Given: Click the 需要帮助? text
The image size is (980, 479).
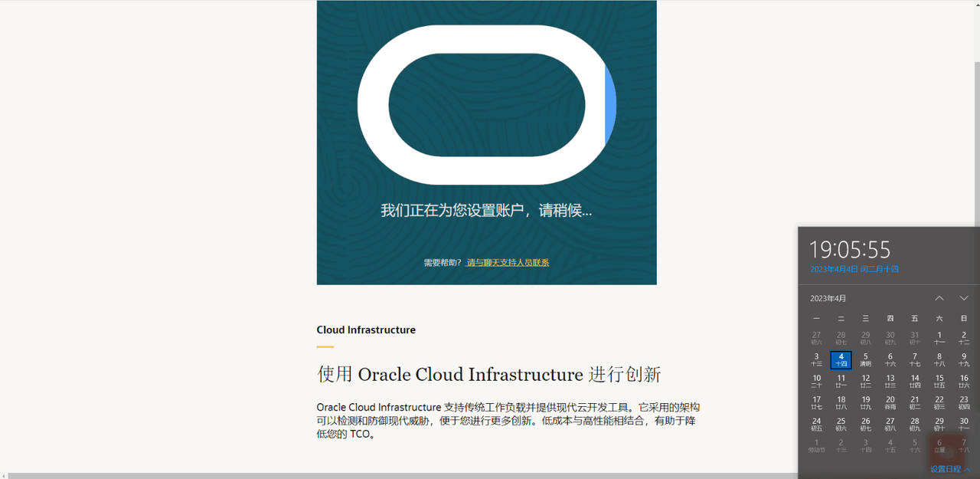Looking at the screenshot, I should (443, 262).
